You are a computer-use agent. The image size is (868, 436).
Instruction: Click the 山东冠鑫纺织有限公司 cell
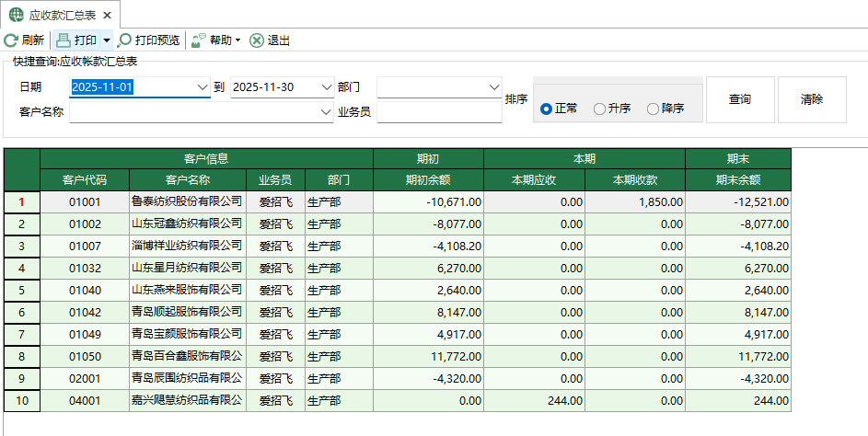[188, 224]
